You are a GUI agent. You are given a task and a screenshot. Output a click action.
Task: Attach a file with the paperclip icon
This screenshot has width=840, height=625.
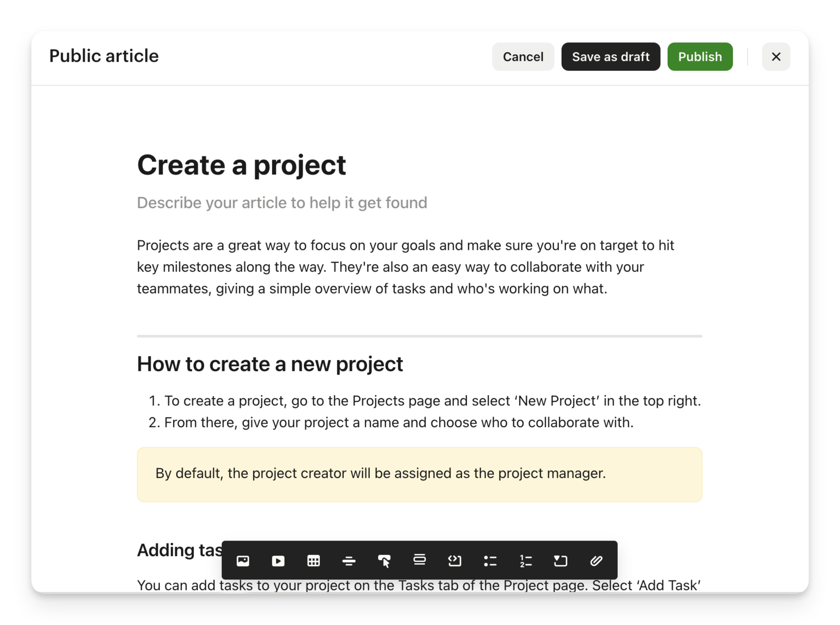tap(596, 561)
